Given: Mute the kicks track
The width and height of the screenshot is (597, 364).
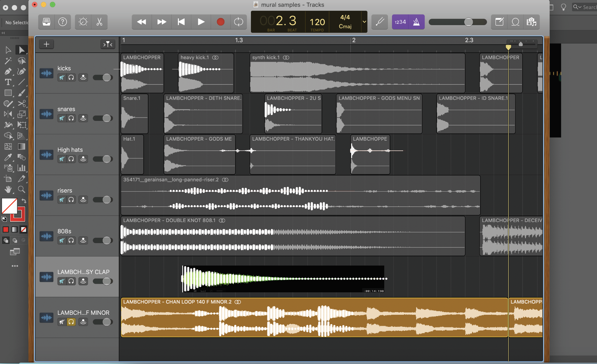Looking at the screenshot, I should tap(62, 78).
